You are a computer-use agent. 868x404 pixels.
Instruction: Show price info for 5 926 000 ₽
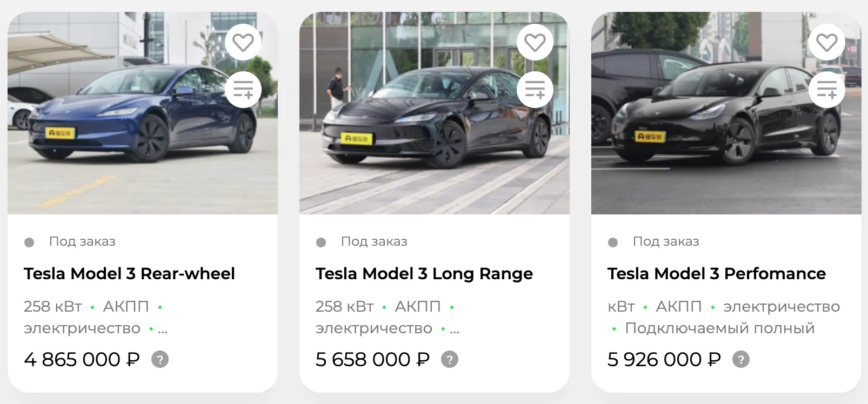741,359
